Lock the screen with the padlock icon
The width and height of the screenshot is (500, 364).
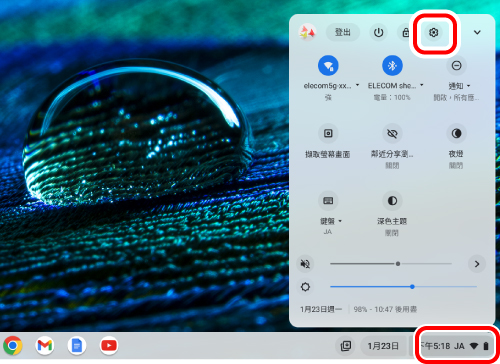[406, 33]
